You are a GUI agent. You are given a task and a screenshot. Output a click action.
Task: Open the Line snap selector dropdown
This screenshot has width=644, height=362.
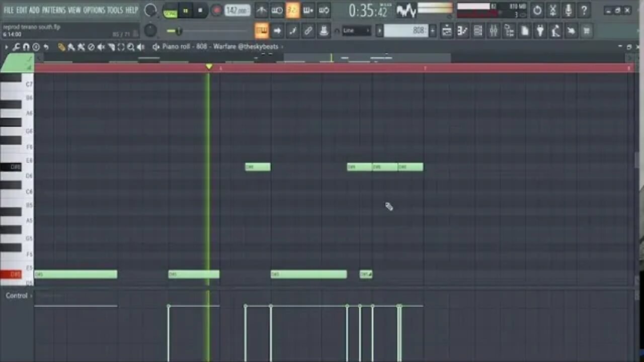click(x=357, y=31)
